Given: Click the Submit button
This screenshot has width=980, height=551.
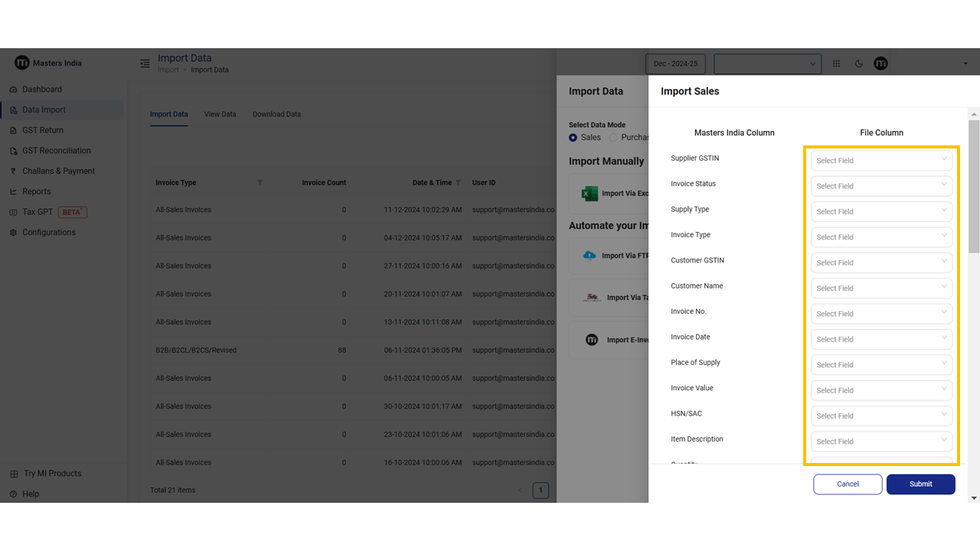Looking at the screenshot, I should (x=920, y=484).
